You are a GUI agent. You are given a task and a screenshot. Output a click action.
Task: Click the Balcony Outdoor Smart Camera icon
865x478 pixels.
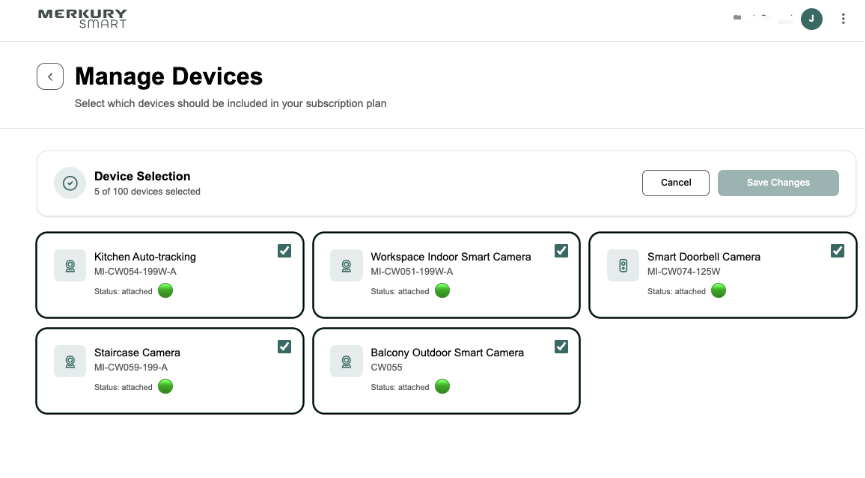coord(346,362)
